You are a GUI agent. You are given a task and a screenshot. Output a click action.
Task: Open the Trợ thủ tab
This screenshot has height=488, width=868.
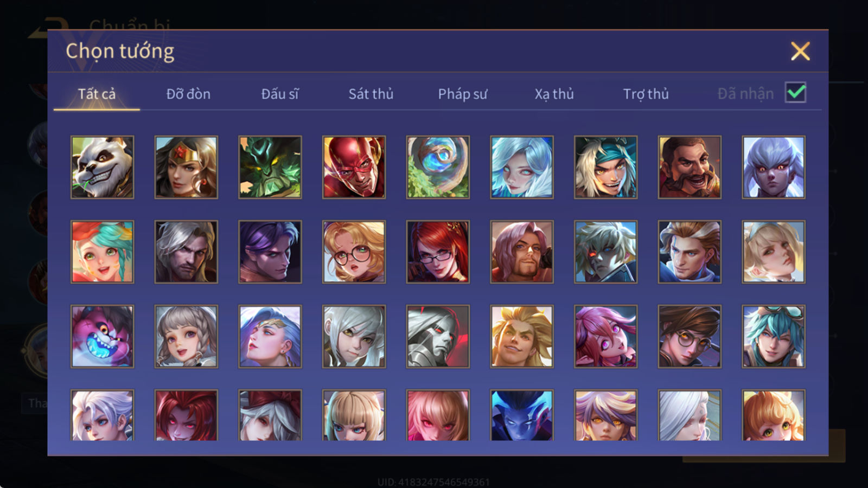(646, 94)
